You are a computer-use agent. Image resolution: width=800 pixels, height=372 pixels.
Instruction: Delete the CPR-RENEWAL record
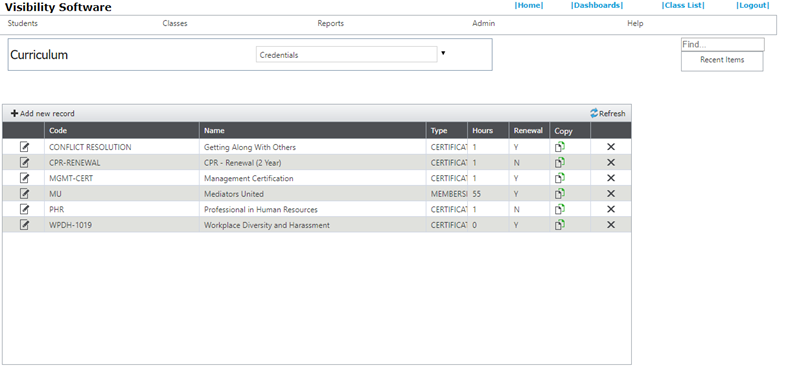(611, 163)
